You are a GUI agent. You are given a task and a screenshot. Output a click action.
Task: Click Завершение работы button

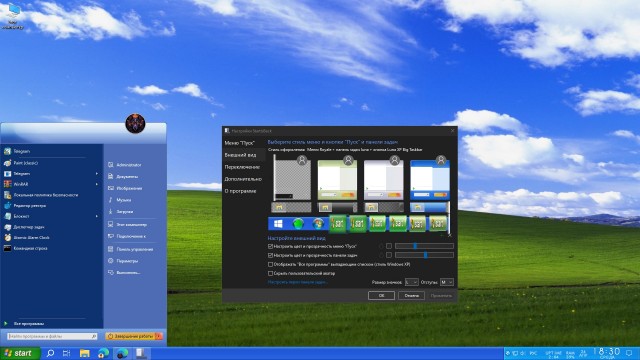[x=130, y=336]
